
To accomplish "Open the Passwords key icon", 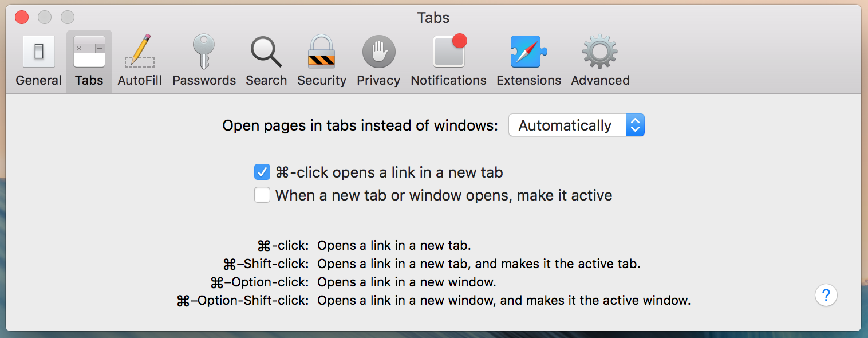I will pos(204,52).
